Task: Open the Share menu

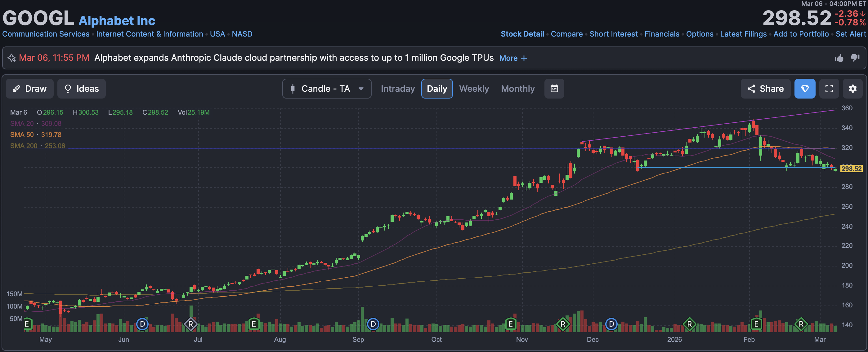Action: 765,89
